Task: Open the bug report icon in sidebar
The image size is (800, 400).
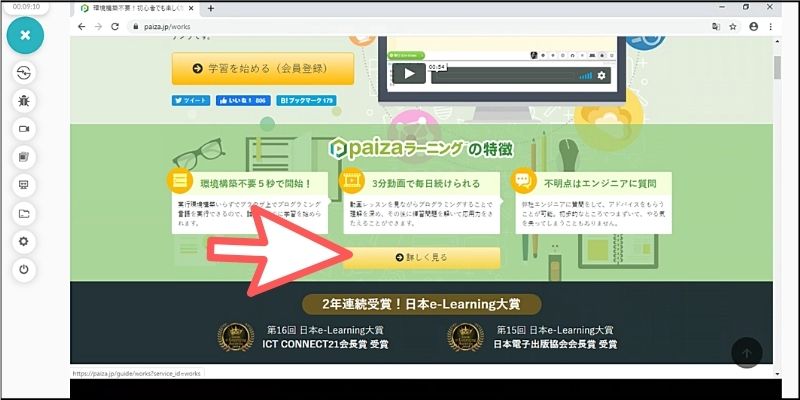Action: click(x=24, y=101)
